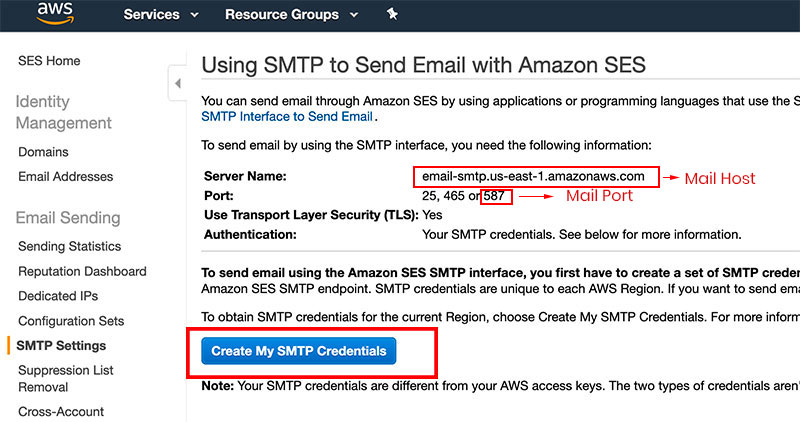
Task: Open the Reputation Dashboard
Action: click(x=82, y=271)
